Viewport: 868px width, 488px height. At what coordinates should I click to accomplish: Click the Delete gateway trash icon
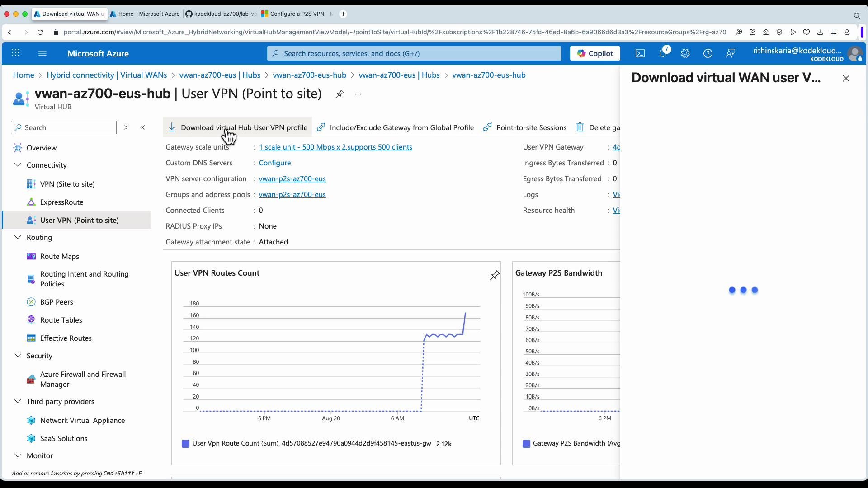click(580, 127)
